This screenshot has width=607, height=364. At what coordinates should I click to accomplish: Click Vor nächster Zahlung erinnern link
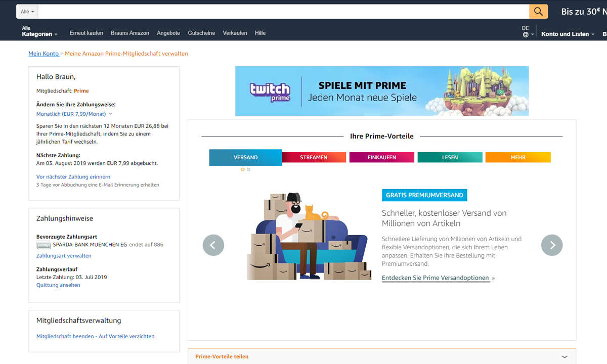tap(73, 177)
